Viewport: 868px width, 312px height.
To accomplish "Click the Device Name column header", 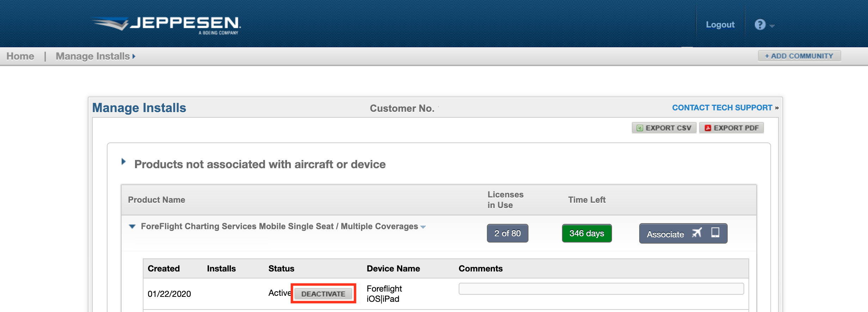I will click(393, 269).
